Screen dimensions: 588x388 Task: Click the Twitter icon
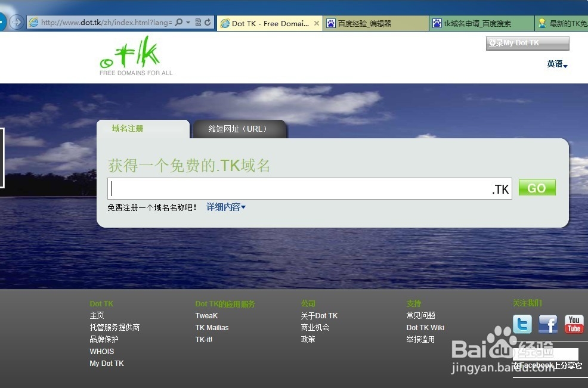tap(522, 324)
